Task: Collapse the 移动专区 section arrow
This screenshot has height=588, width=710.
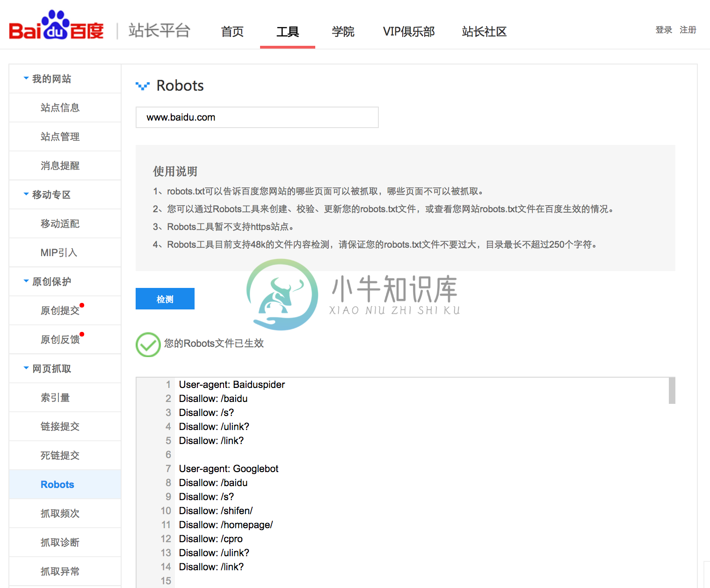Action: 26,194
